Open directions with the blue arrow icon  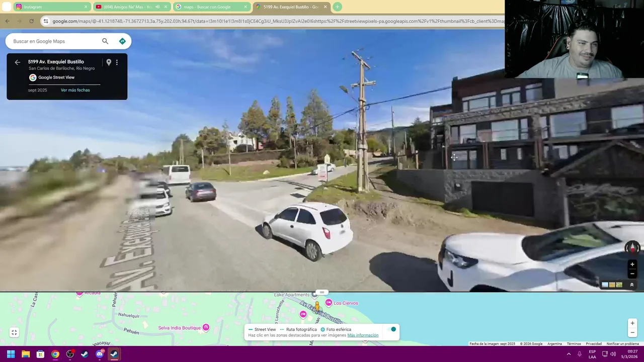(x=122, y=41)
